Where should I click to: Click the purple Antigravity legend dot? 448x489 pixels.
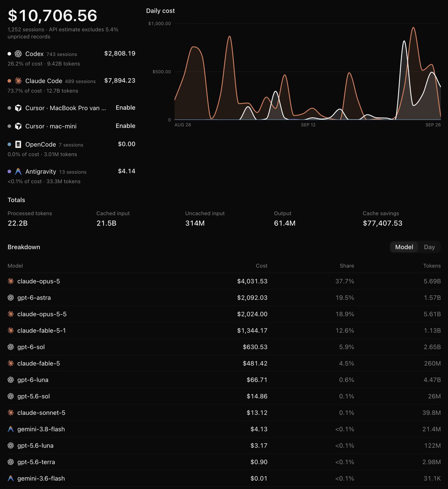click(9, 172)
